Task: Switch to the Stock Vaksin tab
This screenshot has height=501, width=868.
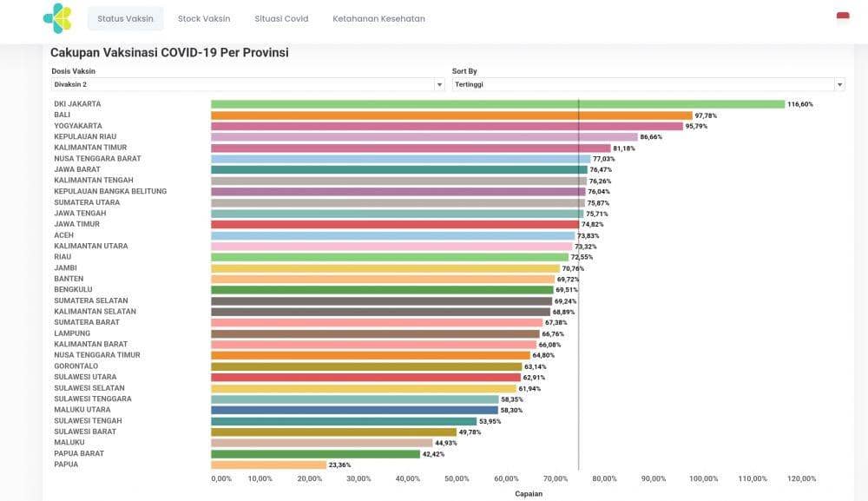Action: click(203, 17)
